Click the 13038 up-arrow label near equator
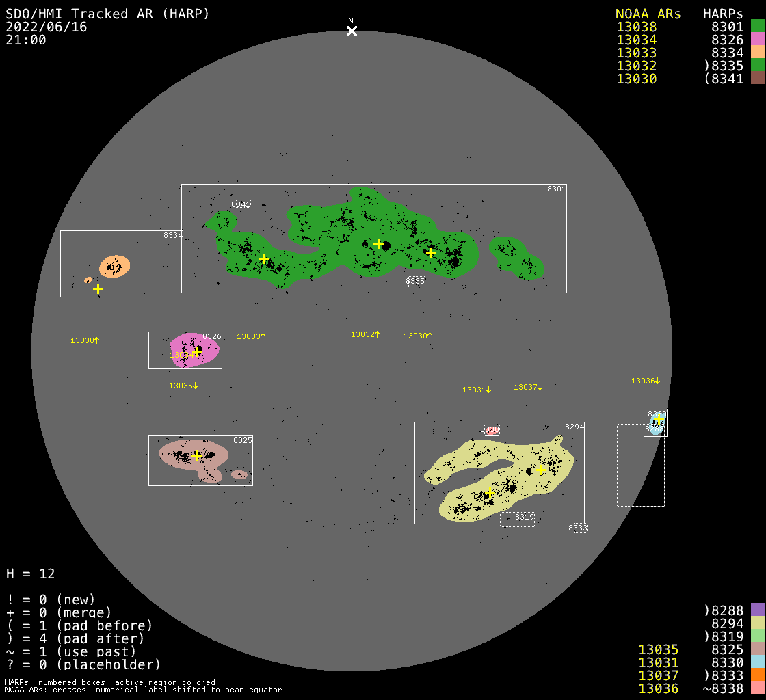Viewport: 766px width, 700px height. click(85, 340)
